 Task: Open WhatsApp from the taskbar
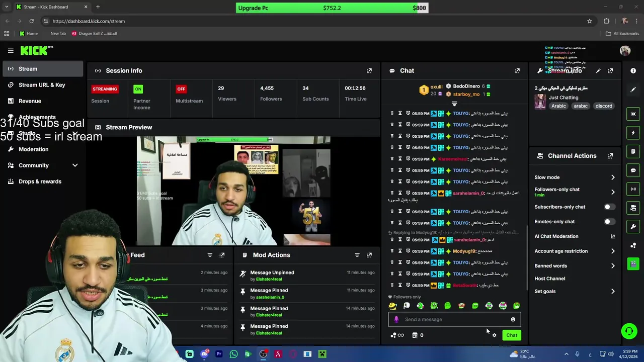(233, 354)
